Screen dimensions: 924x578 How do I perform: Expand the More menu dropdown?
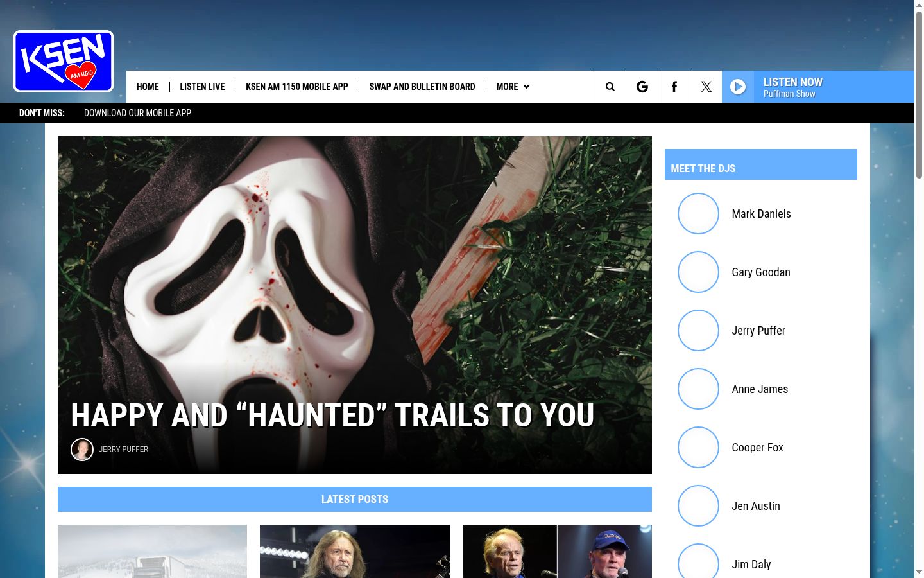[513, 87]
